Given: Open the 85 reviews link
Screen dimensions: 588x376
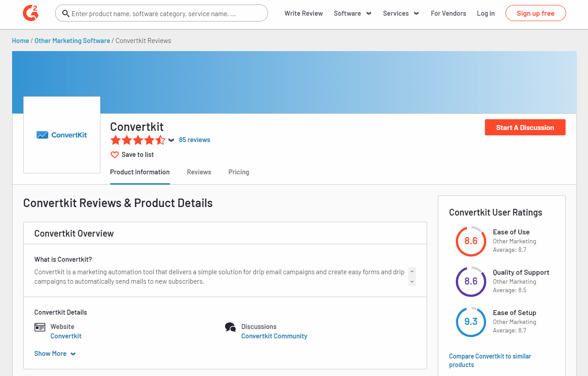Looking at the screenshot, I should tap(195, 140).
